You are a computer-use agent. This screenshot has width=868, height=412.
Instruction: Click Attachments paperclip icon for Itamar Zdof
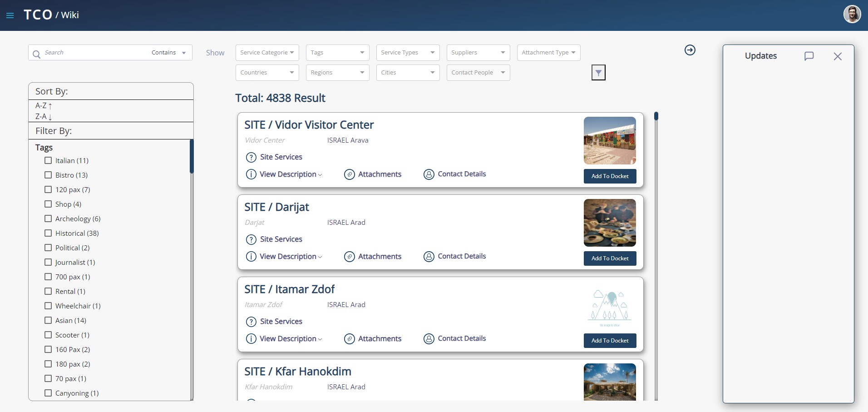(350, 339)
